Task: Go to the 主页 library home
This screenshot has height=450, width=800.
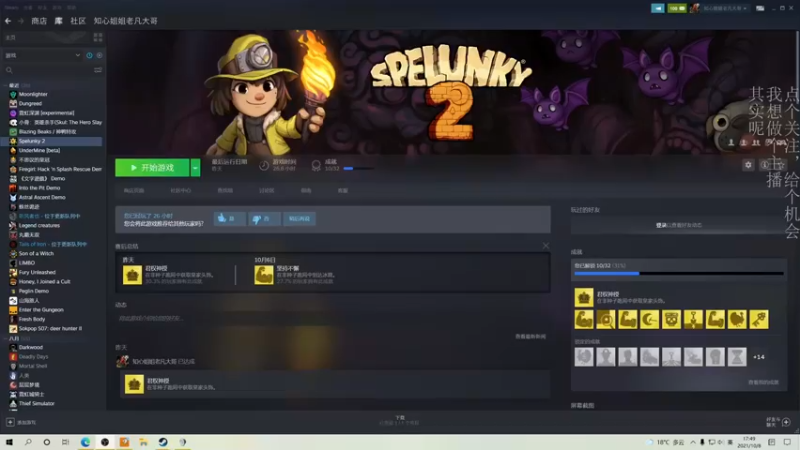Action: (46, 37)
